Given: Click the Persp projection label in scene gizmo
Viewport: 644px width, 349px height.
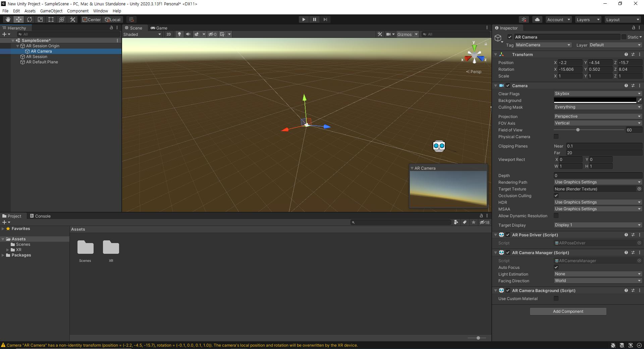Looking at the screenshot, I should click(x=474, y=72).
